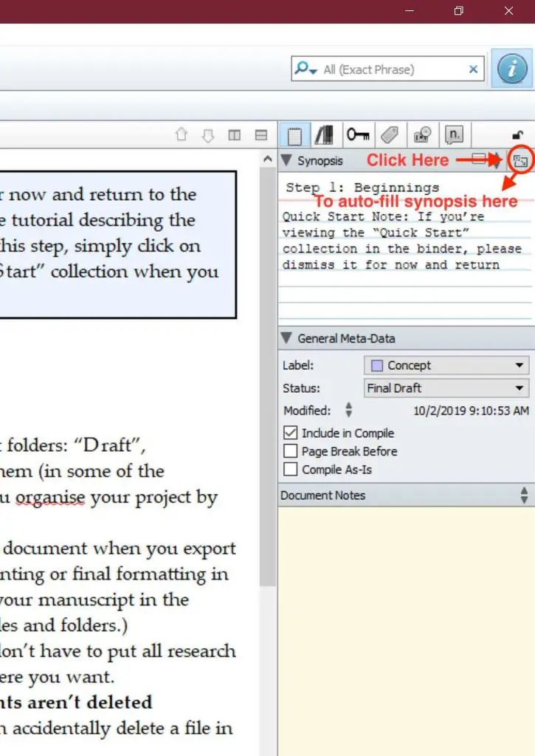This screenshot has width=535, height=756.
Task: Collapse the General Meta-Data section
Action: [286, 338]
